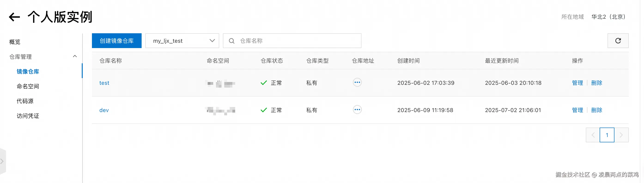This screenshot has width=644, height=183.
Task: Go to the previous page arrow
Action: click(x=593, y=135)
